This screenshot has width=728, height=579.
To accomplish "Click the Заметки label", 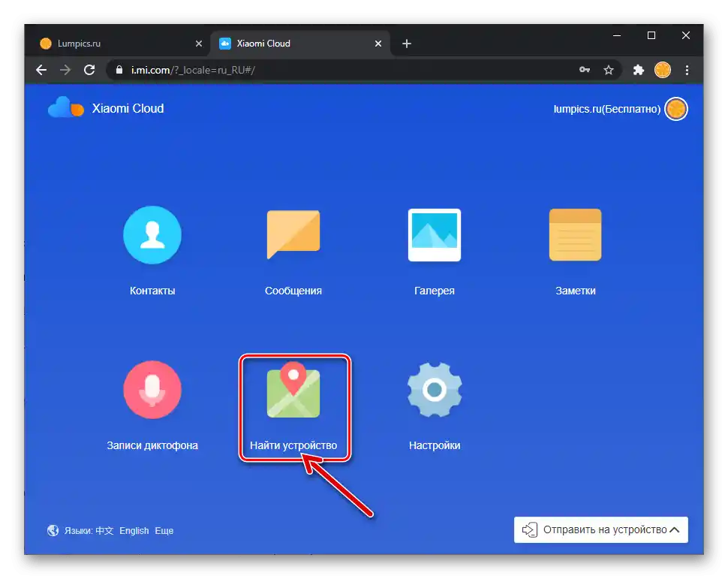I will [575, 291].
